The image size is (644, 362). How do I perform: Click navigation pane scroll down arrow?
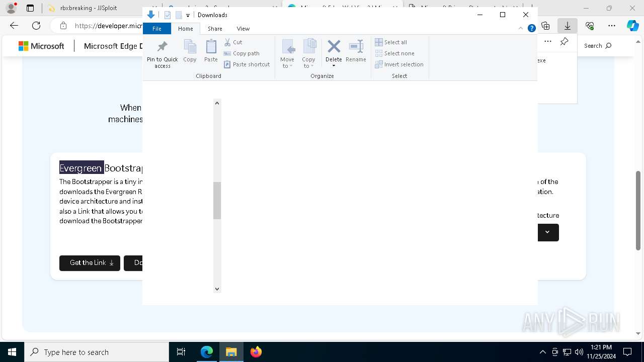pos(217,289)
